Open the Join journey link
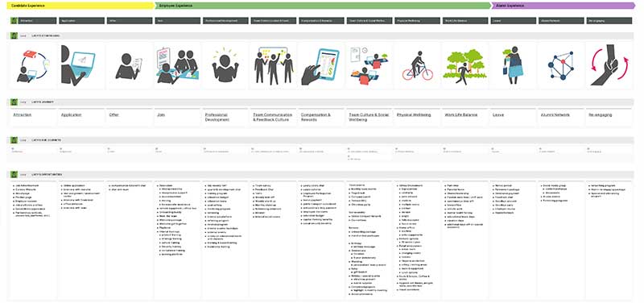The width and height of the screenshot is (644, 303). click(x=161, y=115)
